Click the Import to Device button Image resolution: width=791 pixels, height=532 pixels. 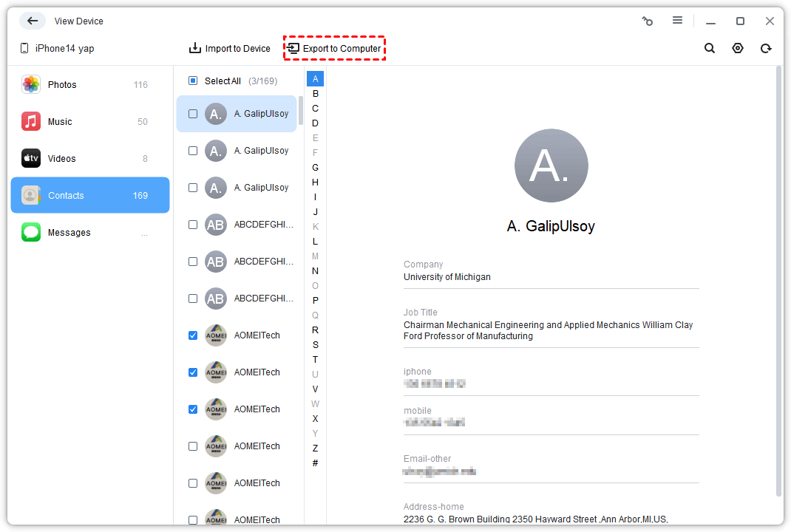230,48
